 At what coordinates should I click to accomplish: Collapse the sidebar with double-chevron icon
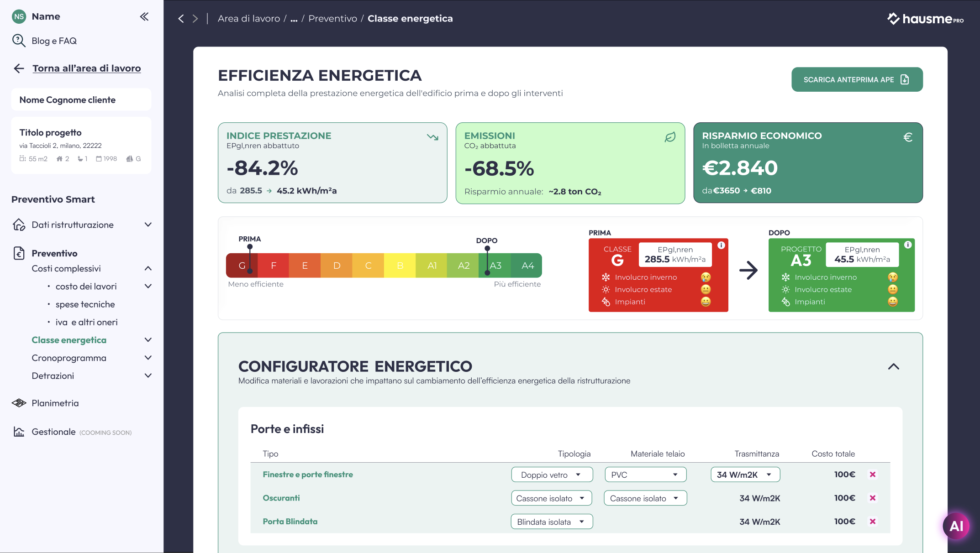[144, 17]
